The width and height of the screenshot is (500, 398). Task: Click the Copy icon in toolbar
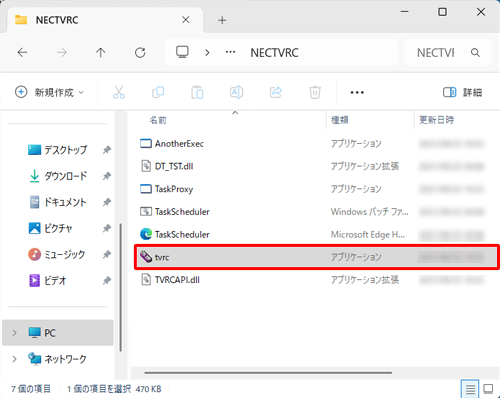click(x=158, y=92)
